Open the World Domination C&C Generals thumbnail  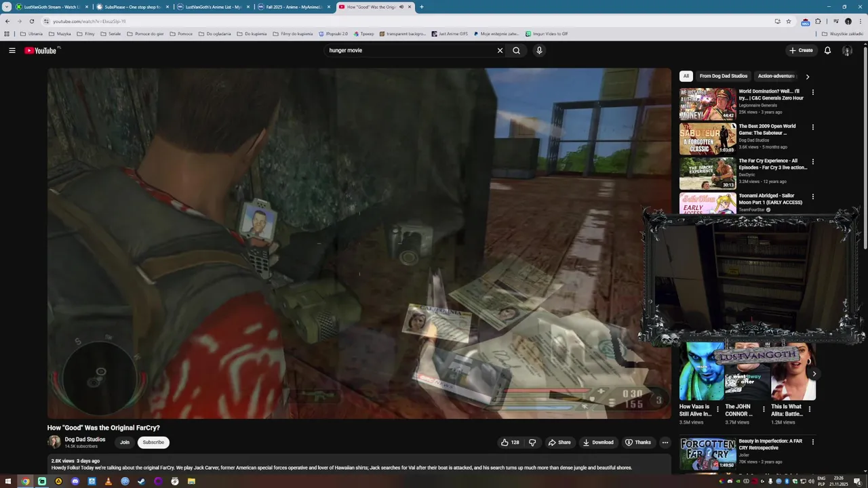point(707,104)
